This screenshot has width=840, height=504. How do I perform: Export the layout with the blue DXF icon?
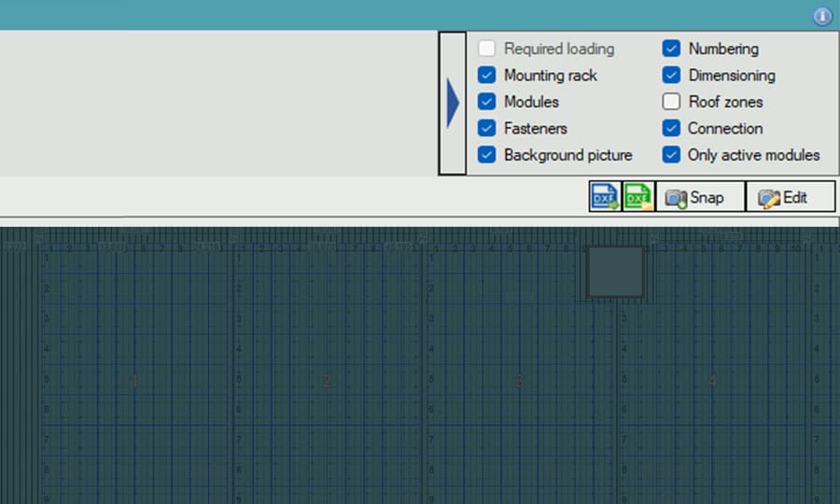coord(605,197)
